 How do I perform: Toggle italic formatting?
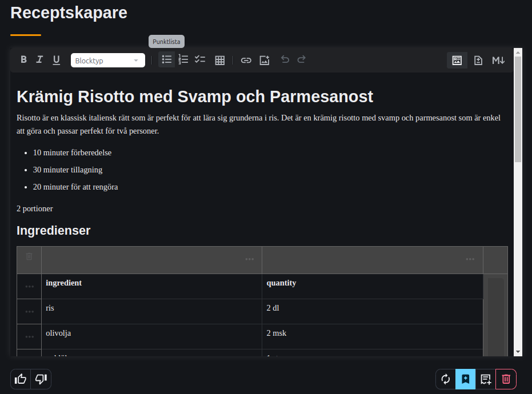click(x=39, y=60)
